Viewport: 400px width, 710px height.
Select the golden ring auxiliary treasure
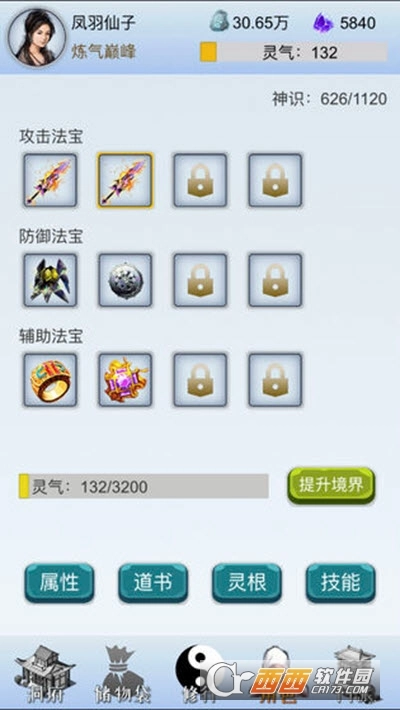pyautogui.click(x=50, y=379)
